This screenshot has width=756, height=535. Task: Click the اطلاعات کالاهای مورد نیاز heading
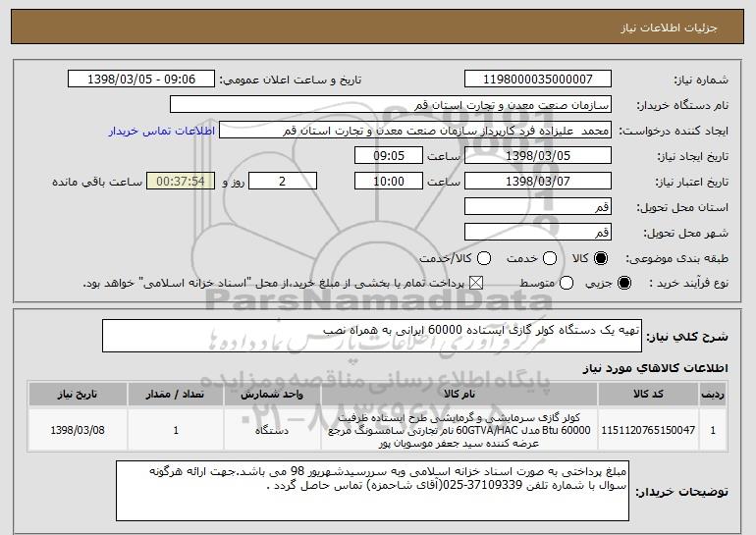(x=655, y=368)
